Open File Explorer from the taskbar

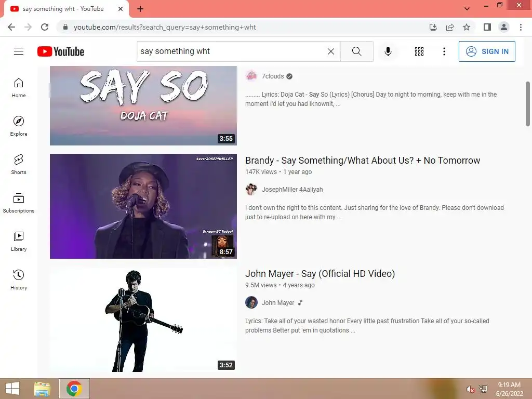[42, 389]
